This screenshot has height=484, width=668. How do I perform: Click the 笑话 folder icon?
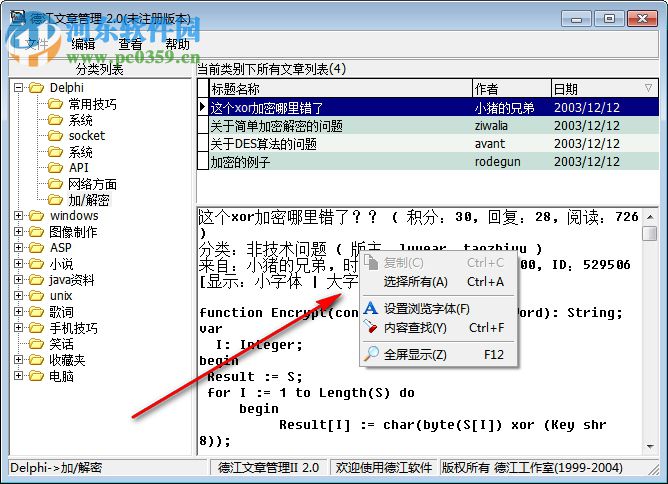pos(37,344)
